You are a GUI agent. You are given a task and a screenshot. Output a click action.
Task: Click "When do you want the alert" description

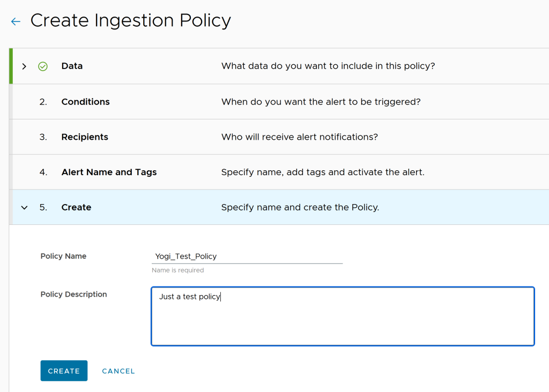321,102
